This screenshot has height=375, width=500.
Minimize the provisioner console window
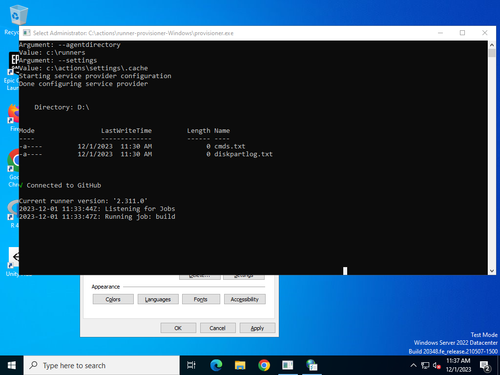(x=440, y=33)
